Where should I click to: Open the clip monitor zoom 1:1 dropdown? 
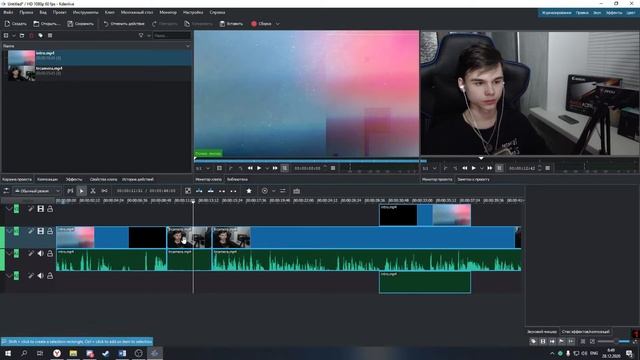(x=203, y=168)
